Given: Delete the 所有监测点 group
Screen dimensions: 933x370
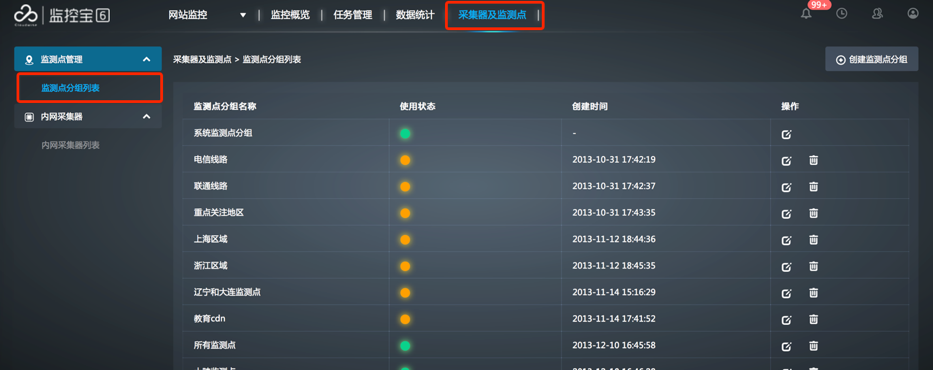Looking at the screenshot, I should point(813,346).
